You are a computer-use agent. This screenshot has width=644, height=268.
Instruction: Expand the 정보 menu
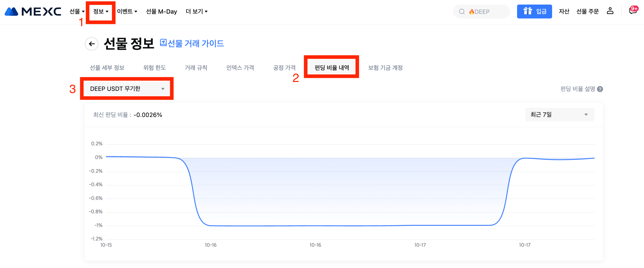pyautogui.click(x=101, y=12)
